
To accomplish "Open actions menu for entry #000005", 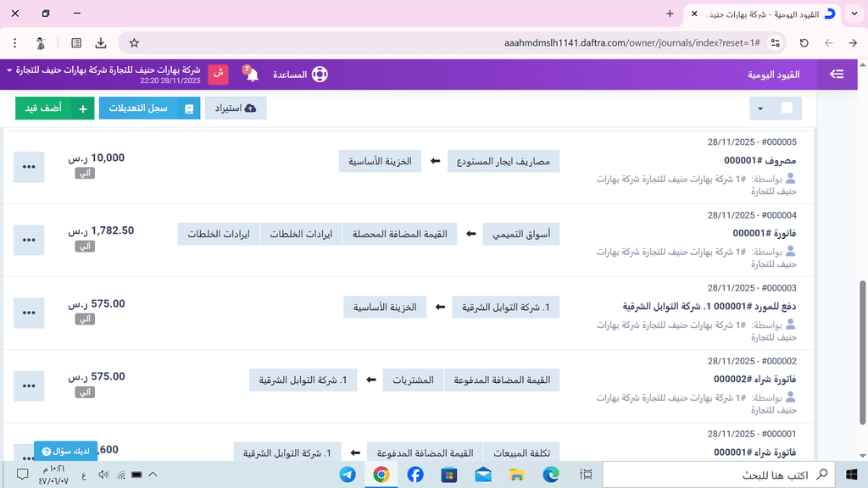I will [29, 167].
